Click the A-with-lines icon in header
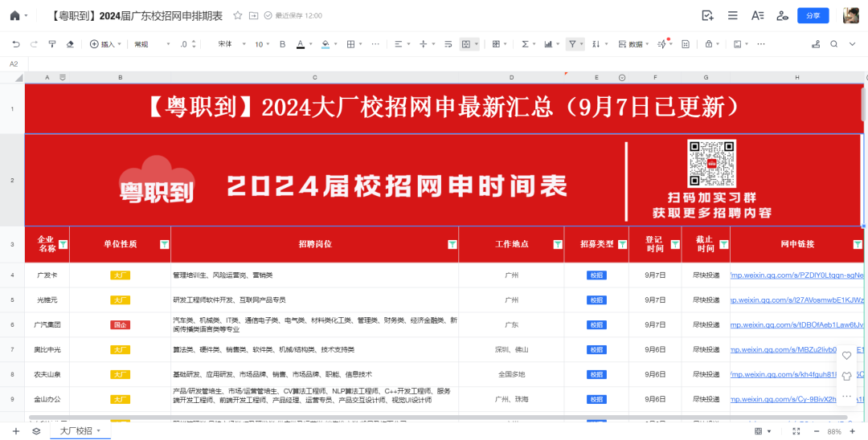Viewport: 868px width, 440px height. [757, 15]
